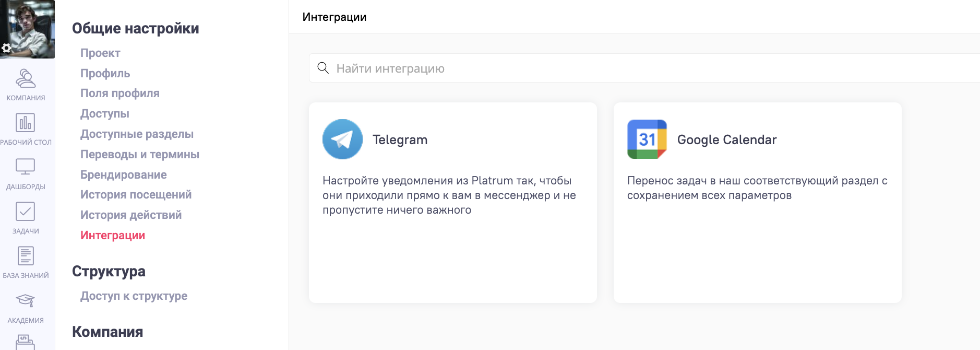
Task: Click the КОМПАНИЯ sidebar label
Action: tap(26, 98)
